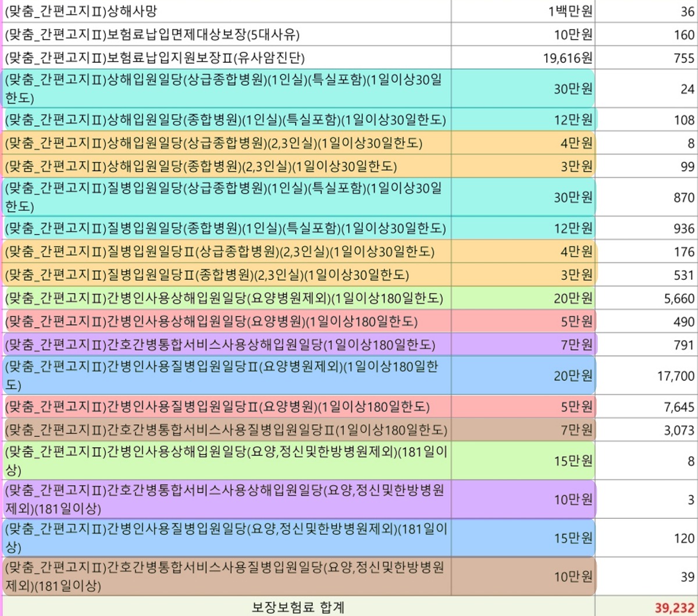Select the premium value 531
The height and width of the screenshot is (616, 698).
tap(684, 275)
